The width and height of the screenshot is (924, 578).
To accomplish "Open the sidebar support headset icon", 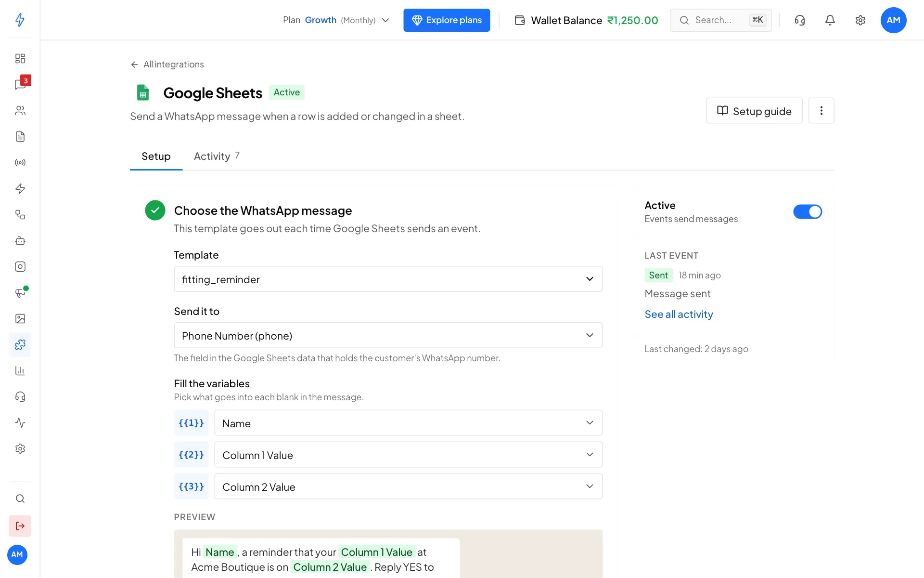I will click(20, 396).
